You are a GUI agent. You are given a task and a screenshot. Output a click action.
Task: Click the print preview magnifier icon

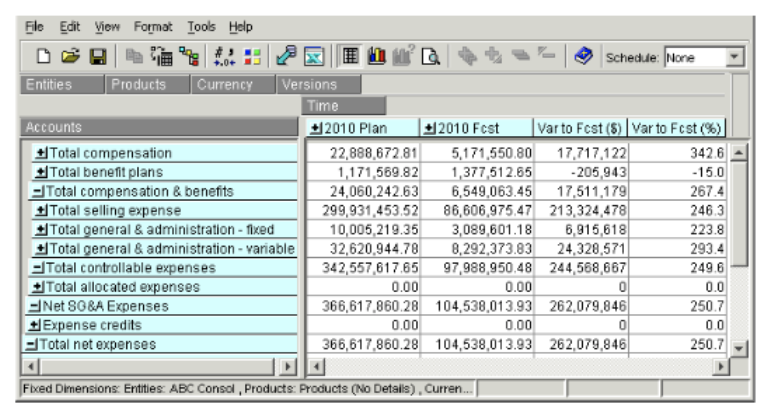(x=431, y=58)
